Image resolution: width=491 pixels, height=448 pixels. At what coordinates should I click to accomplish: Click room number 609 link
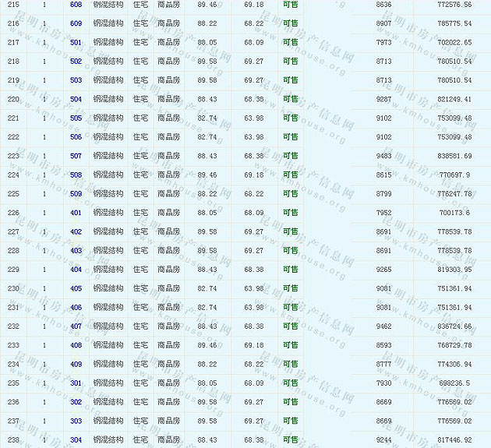click(x=76, y=23)
